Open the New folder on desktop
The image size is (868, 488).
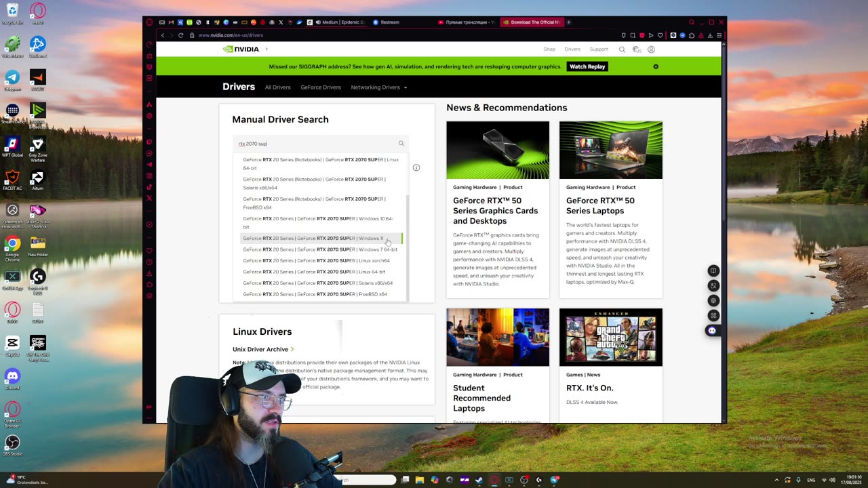tap(38, 247)
